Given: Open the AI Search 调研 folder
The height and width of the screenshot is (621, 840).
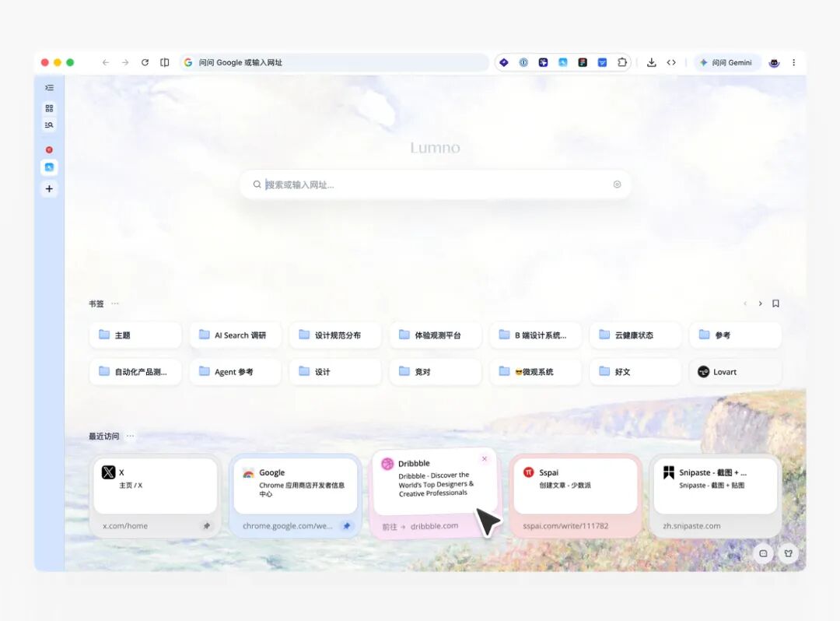Looking at the screenshot, I should (235, 335).
